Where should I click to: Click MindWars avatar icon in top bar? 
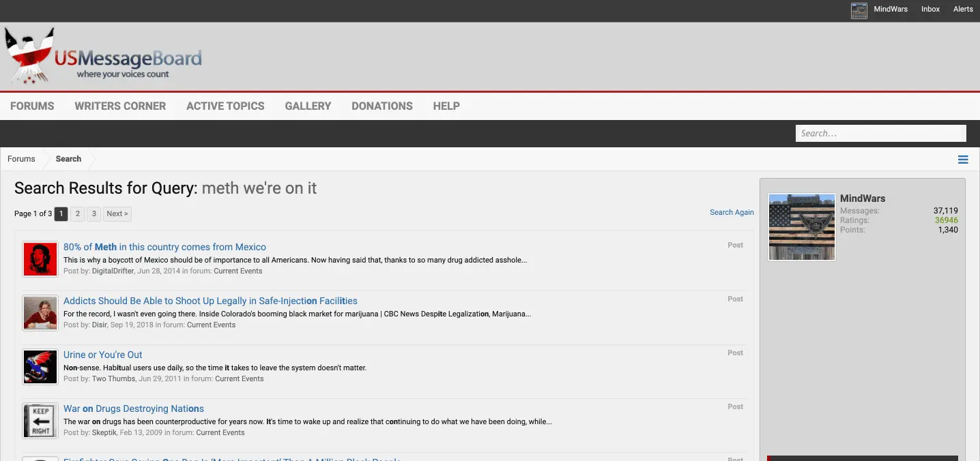pyautogui.click(x=859, y=10)
